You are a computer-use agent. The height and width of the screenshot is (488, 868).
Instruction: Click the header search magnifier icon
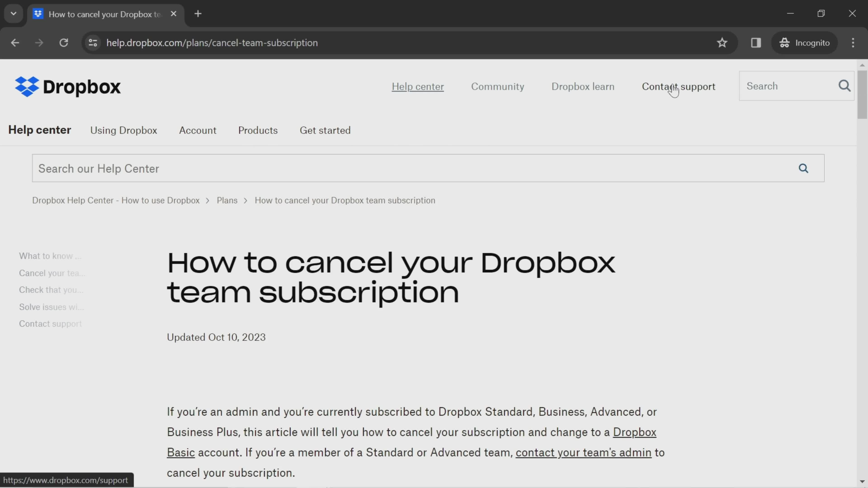(844, 86)
